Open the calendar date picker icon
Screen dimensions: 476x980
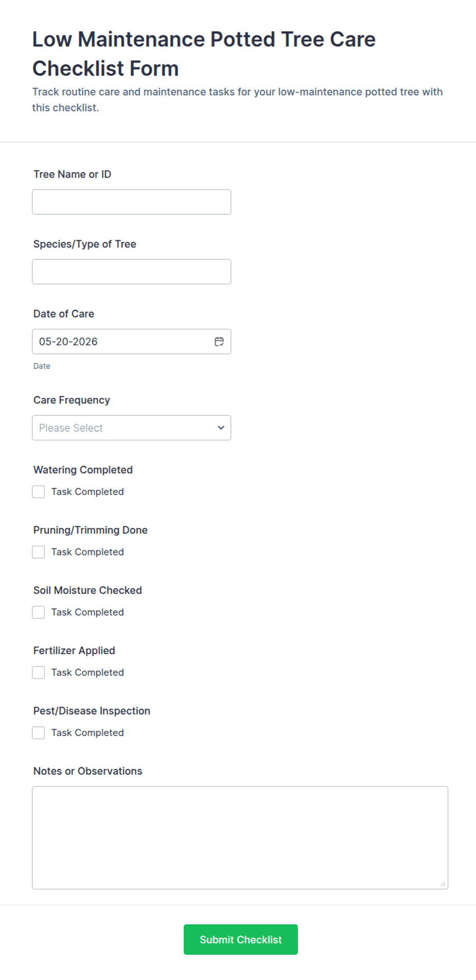[x=219, y=342]
